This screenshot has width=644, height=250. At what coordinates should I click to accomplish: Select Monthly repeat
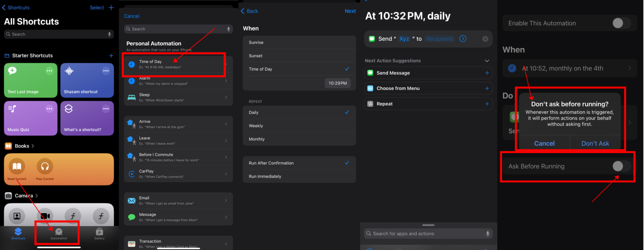[x=299, y=139]
